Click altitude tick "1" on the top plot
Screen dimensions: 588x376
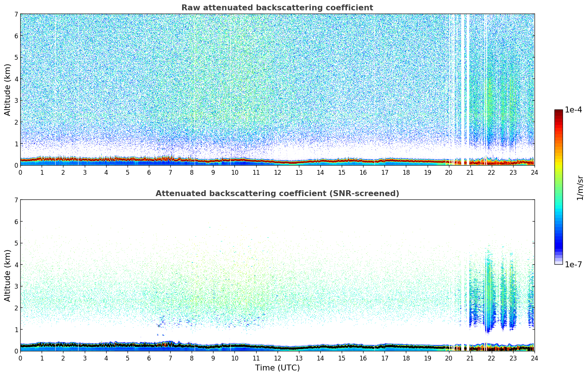[x=16, y=144]
